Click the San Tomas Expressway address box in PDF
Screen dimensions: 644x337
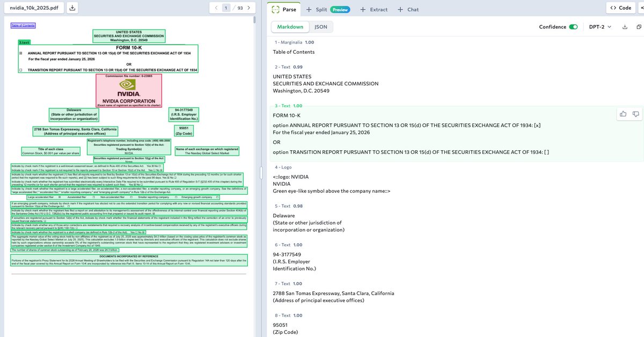[75, 131]
